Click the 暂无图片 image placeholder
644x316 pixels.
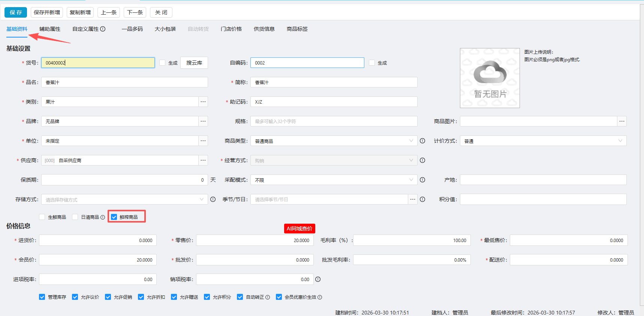(x=490, y=78)
